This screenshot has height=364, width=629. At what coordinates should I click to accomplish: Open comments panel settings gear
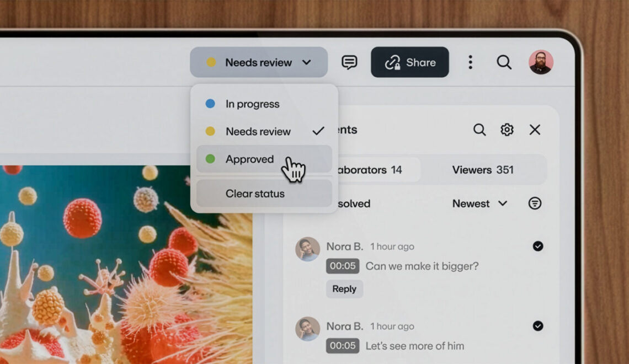[x=507, y=130]
